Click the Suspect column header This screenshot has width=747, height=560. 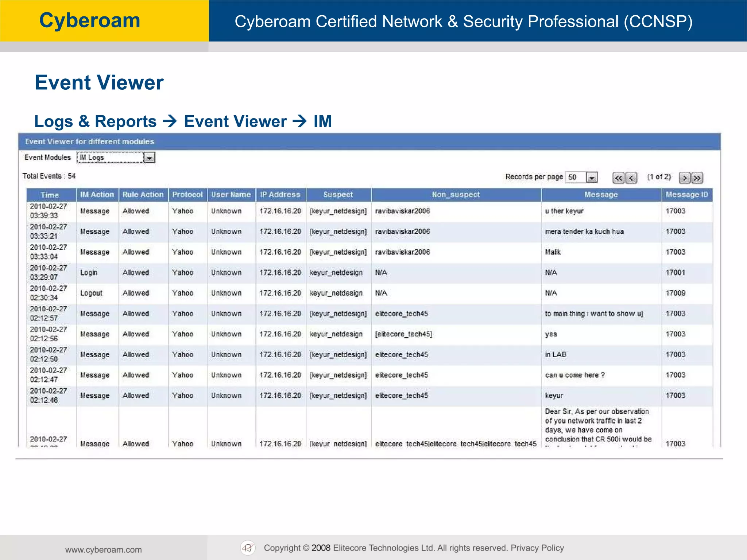click(x=338, y=195)
